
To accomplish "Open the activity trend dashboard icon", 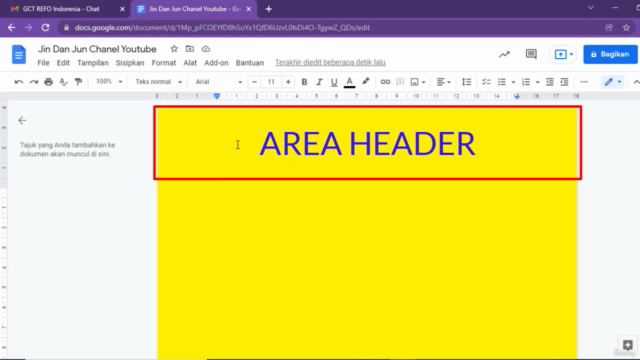I will pos(504,54).
